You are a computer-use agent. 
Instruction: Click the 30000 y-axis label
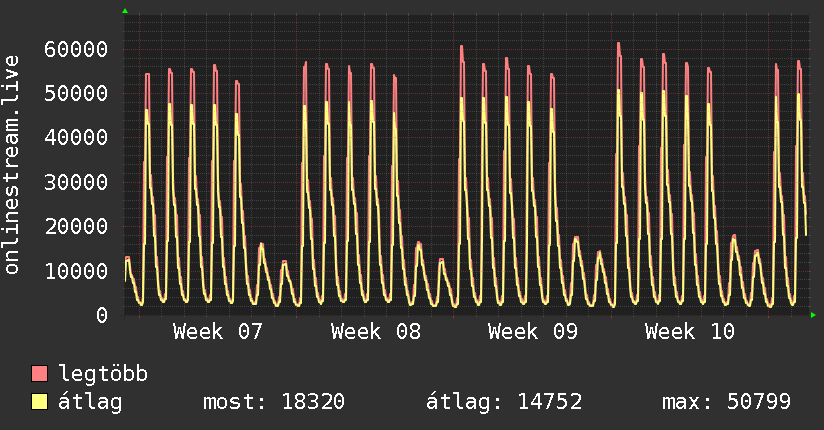(x=76, y=182)
